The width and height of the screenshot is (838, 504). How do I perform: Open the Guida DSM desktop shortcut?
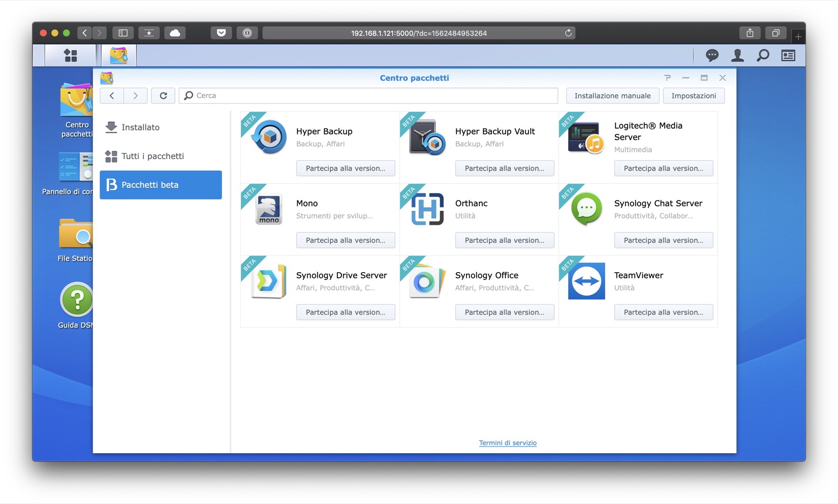[76, 300]
